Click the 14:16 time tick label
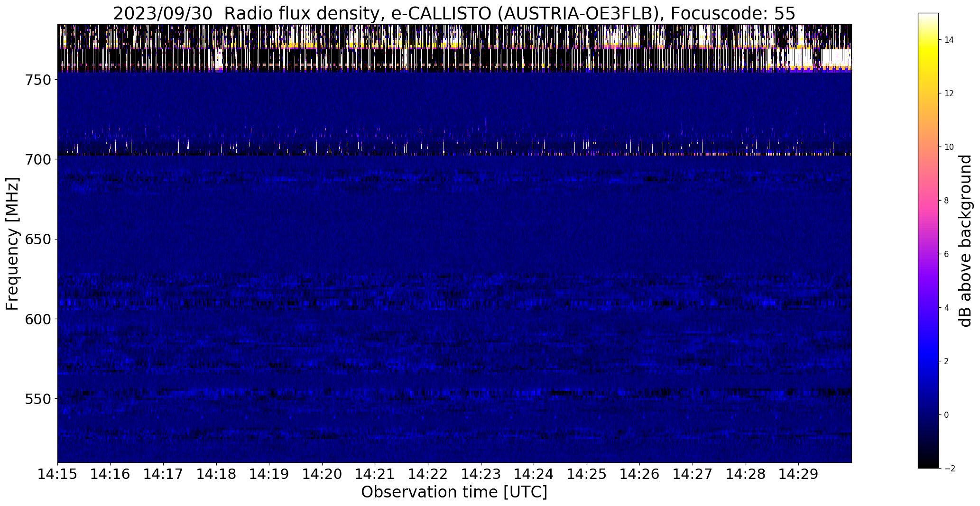This screenshot has height=506, width=980. (x=111, y=474)
